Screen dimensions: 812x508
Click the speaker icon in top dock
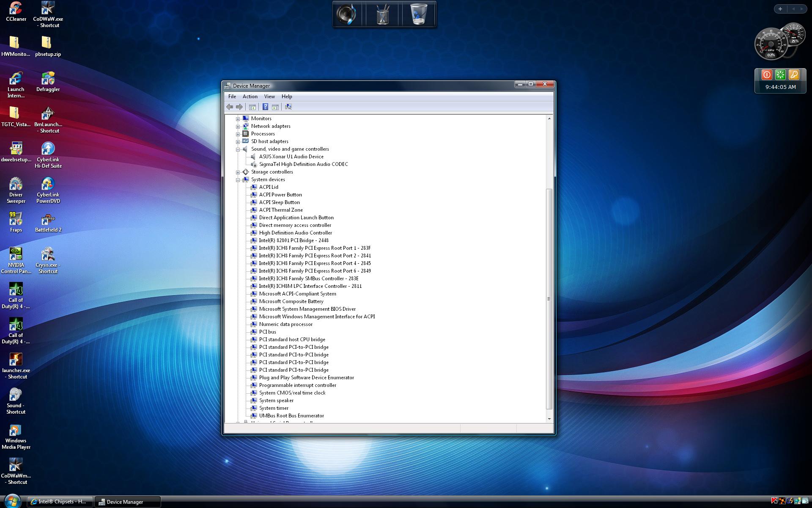pyautogui.click(x=347, y=14)
